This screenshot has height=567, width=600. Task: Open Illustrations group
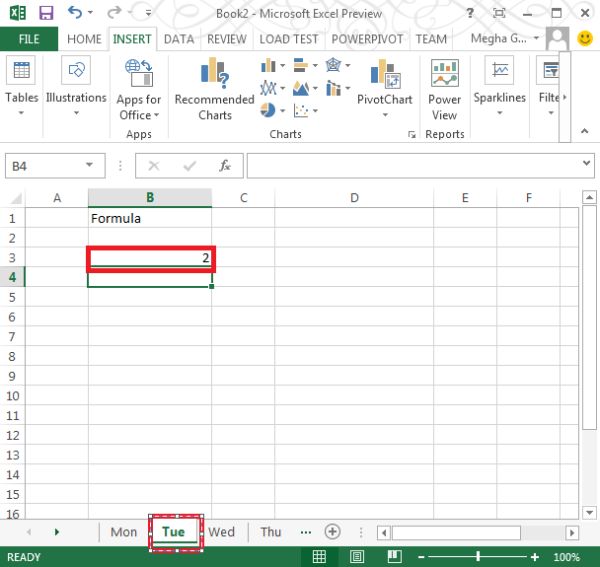click(x=76, y=86)
